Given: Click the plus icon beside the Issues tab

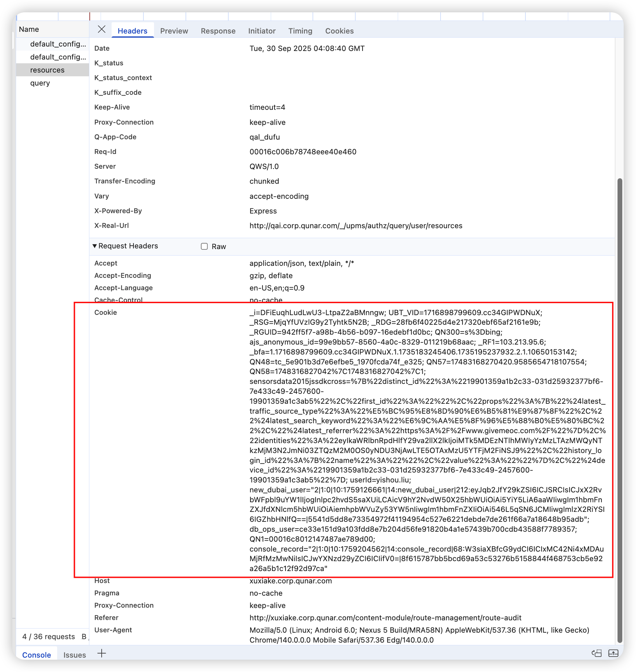Looking at the screenshot, I should [x=102, y=653].
